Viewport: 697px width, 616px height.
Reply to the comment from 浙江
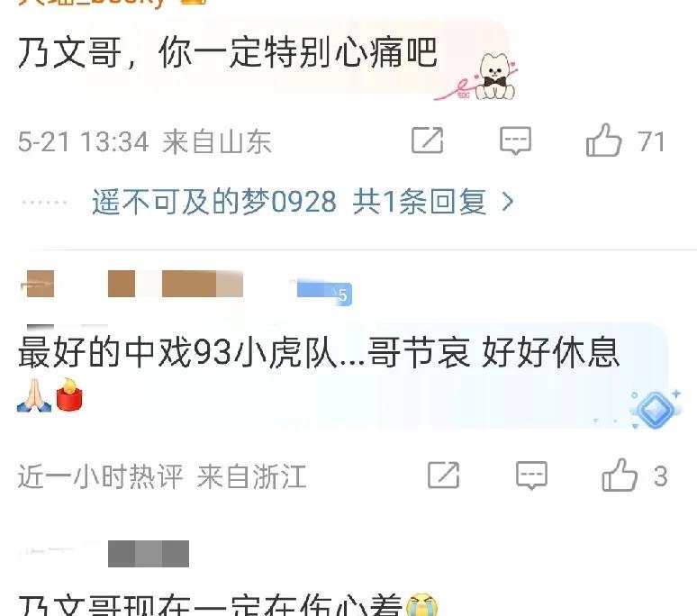[x=531, y=476]
